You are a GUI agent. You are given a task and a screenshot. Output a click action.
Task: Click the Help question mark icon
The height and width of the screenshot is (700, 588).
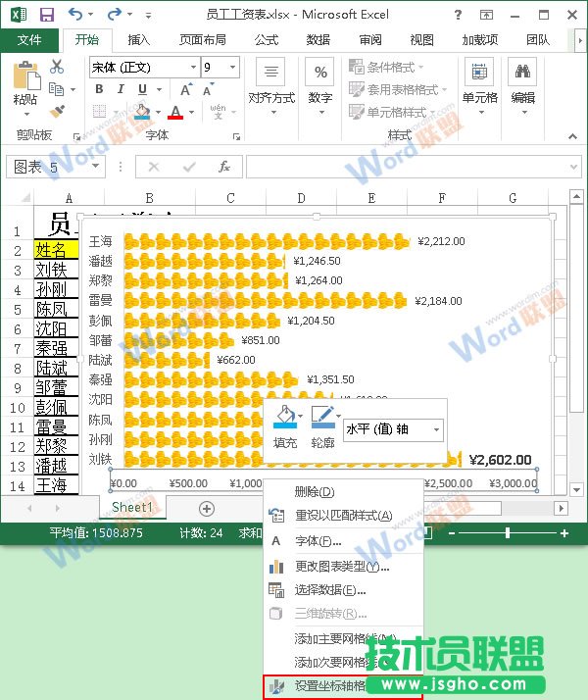pos(458,15)
